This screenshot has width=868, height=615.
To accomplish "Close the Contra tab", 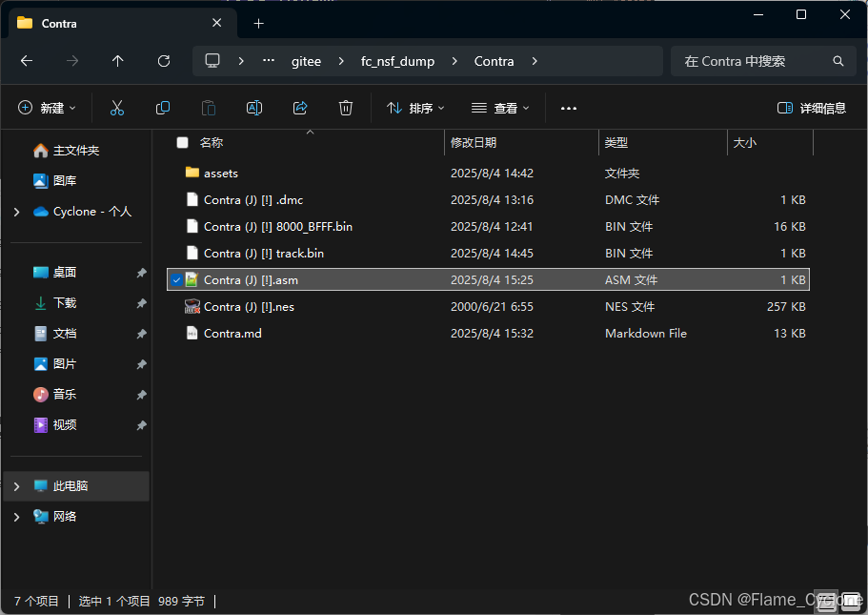I will coord(217,23).
